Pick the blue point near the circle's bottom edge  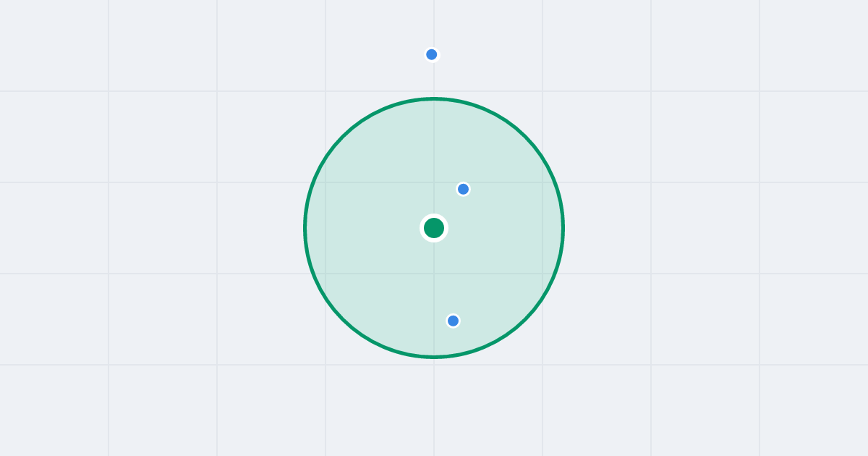tap(454, 321)
